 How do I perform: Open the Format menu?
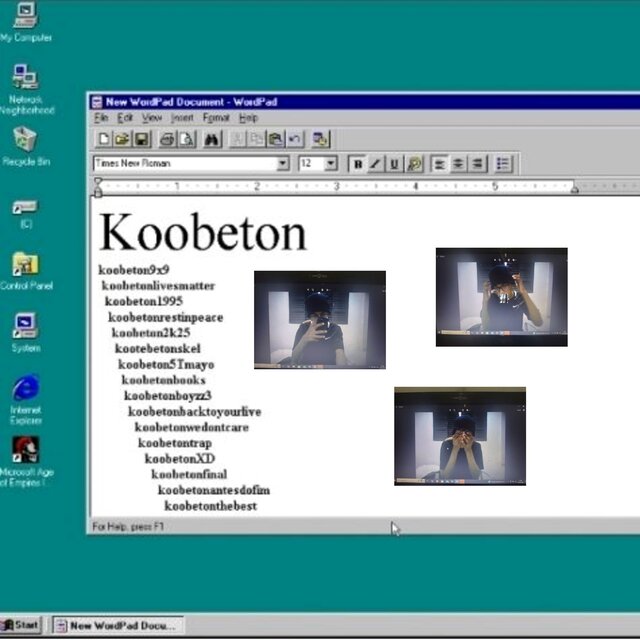pos(216,118)
